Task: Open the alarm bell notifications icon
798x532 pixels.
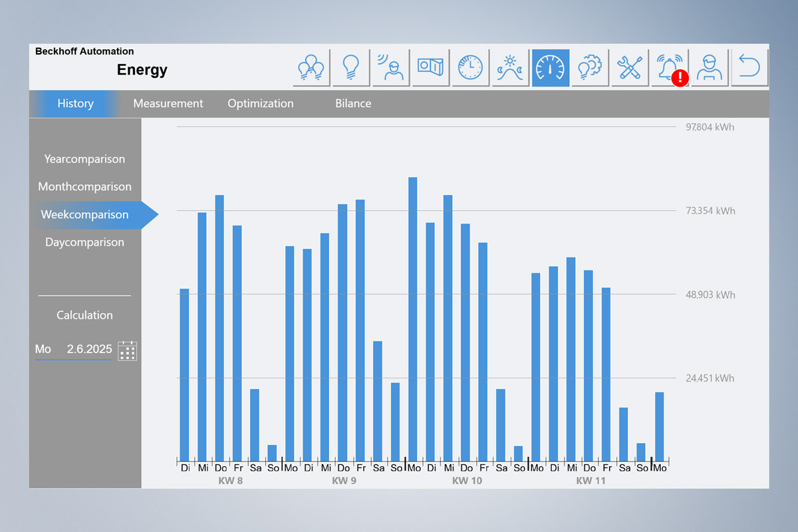Action: point(670,67)
